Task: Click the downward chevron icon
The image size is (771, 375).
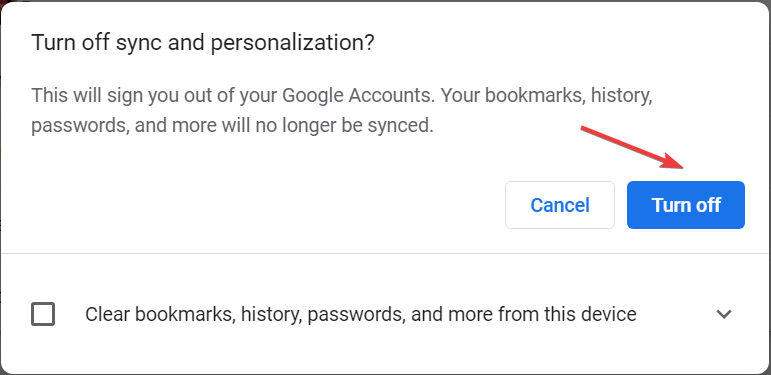Action: [x=724, y=314]
